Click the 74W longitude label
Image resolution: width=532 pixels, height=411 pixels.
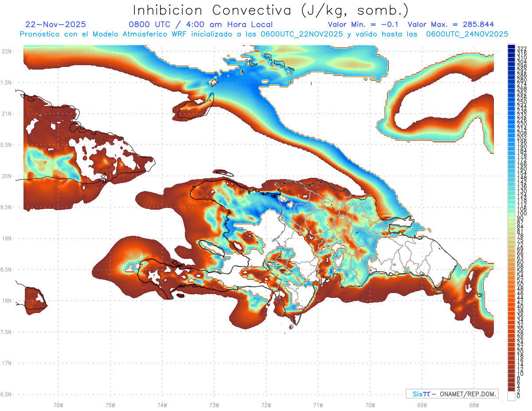tap(162, 405)
